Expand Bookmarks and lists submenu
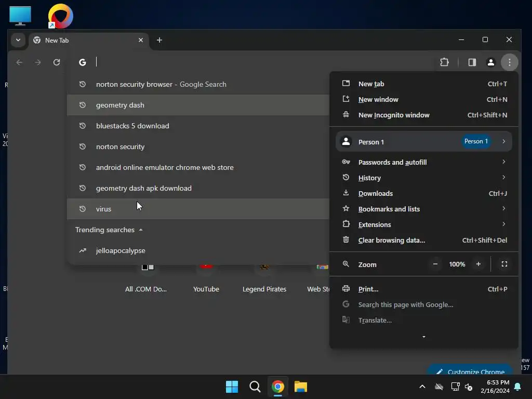This screenshot has height=399, width=532. pyautogui.click(x=424, y=209)
